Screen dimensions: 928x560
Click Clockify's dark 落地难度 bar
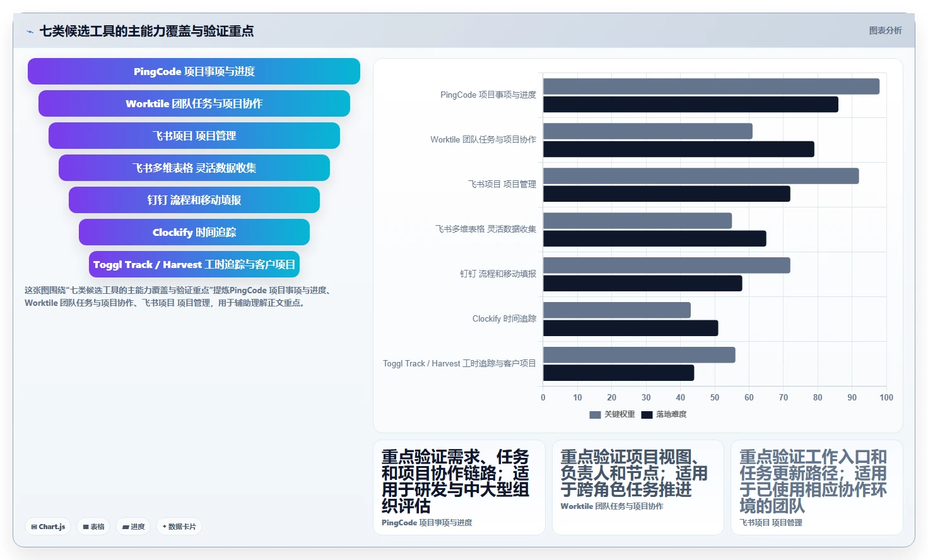pyautogui.click(x=631, y=329)
